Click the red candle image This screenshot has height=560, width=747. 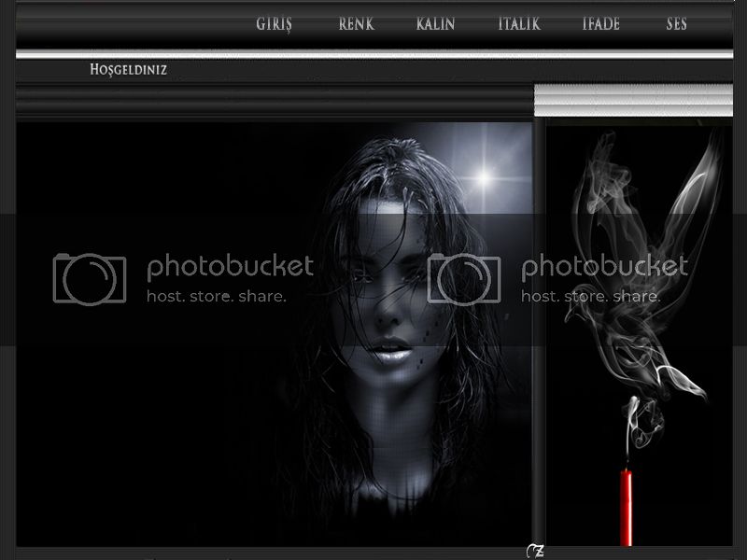[626, 507]
